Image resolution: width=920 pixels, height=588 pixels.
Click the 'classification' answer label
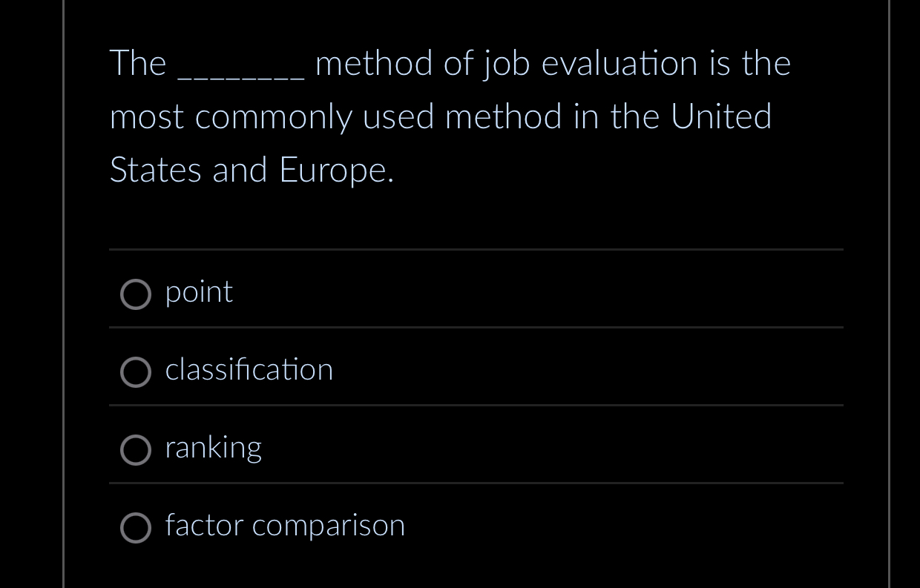[249, 371]
